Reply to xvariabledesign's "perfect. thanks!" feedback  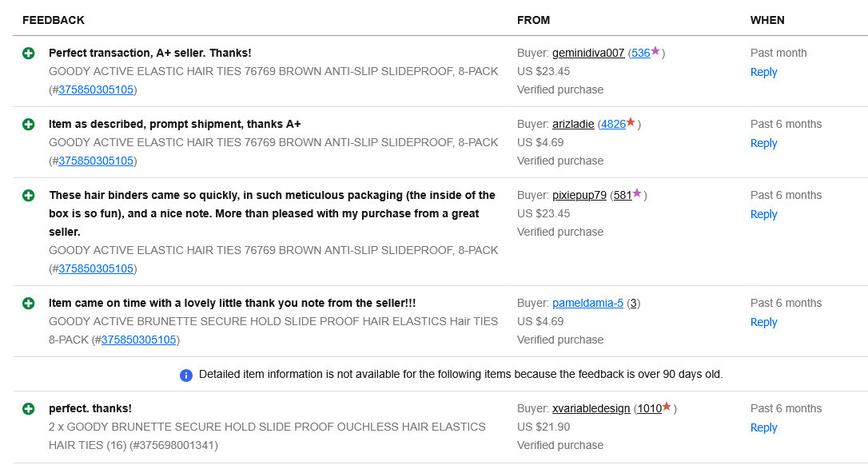[763, 428]
